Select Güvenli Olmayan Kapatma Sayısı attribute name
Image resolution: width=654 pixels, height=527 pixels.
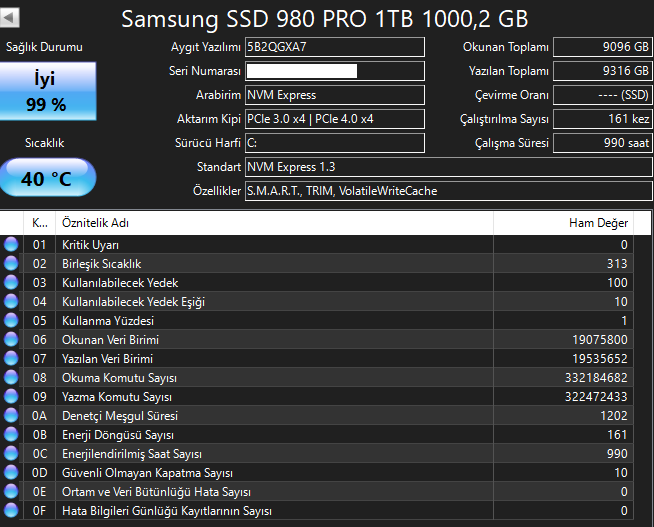[148, 473]
